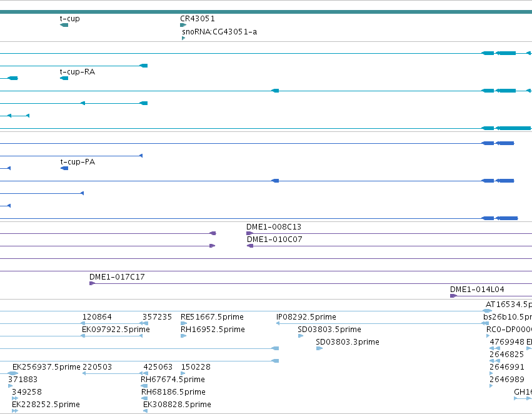Select the EK097922.5prime label

116,330
